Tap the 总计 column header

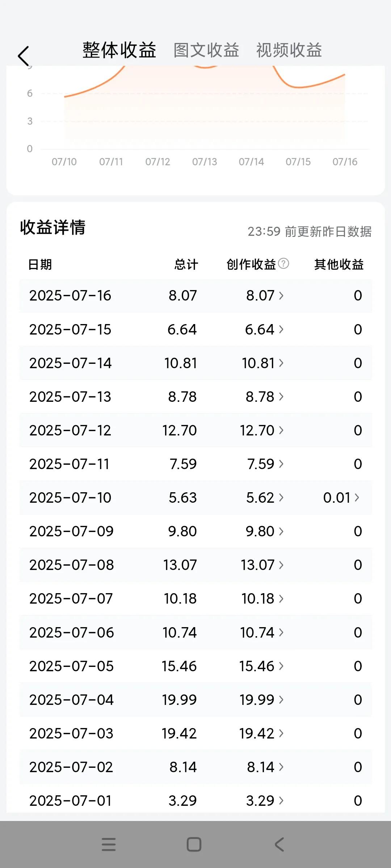tap(186, 264)
